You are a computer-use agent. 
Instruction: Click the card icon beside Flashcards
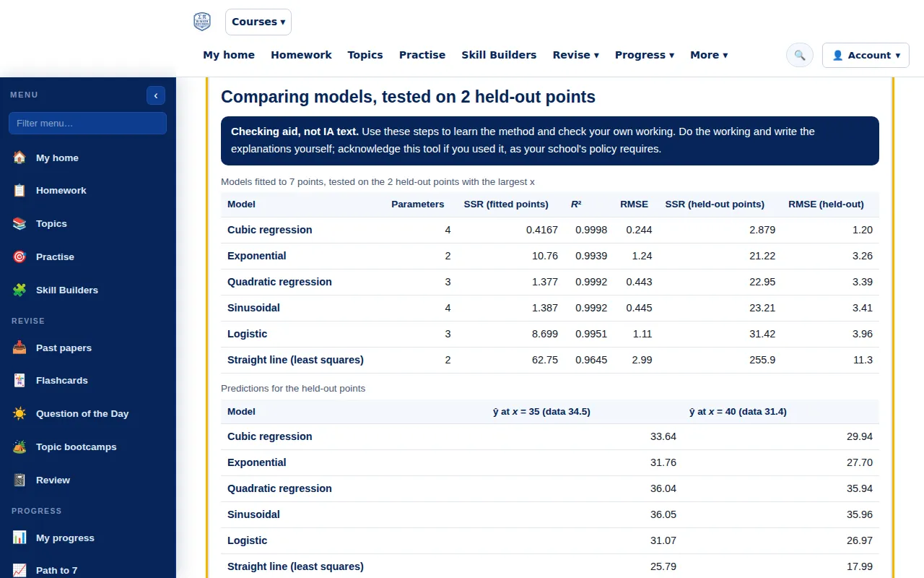coord(19,381)
